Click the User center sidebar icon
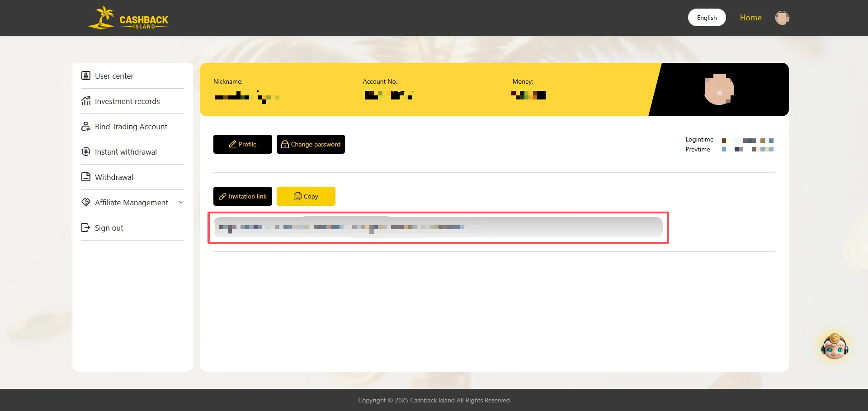 click(x=86, y=76)
